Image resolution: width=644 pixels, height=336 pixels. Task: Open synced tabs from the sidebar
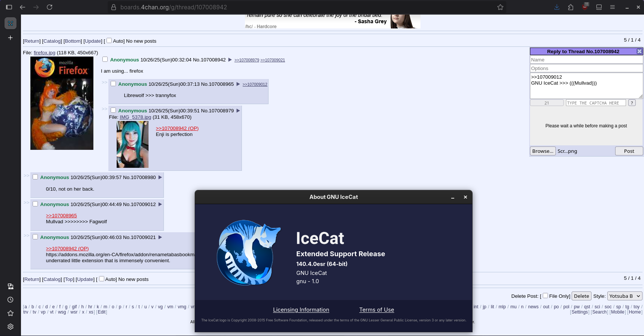[11, 287]
